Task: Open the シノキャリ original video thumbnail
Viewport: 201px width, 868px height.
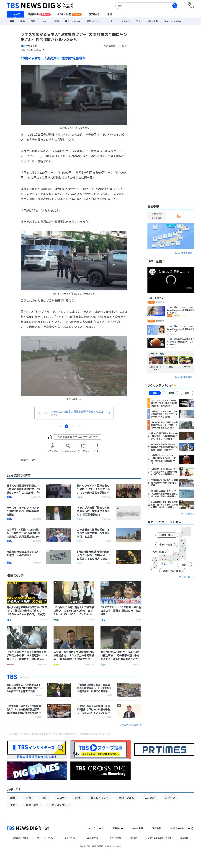Action: [186, 360]
